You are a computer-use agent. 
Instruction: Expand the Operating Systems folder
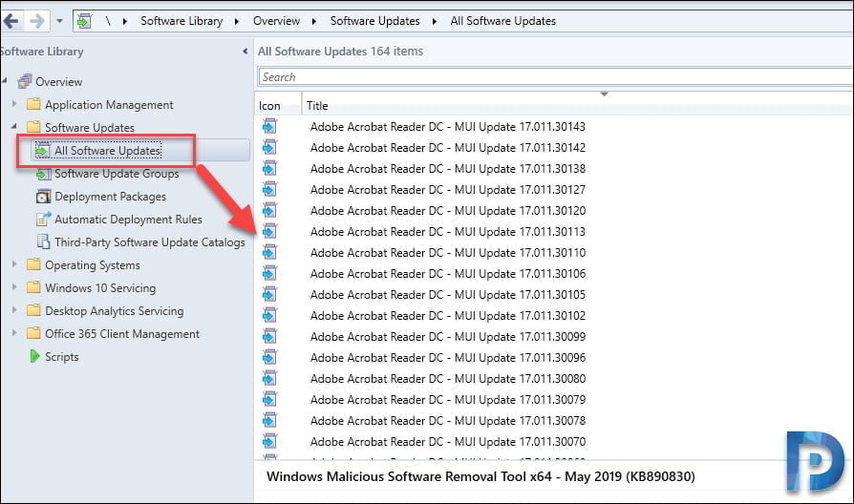coord(14,264)
